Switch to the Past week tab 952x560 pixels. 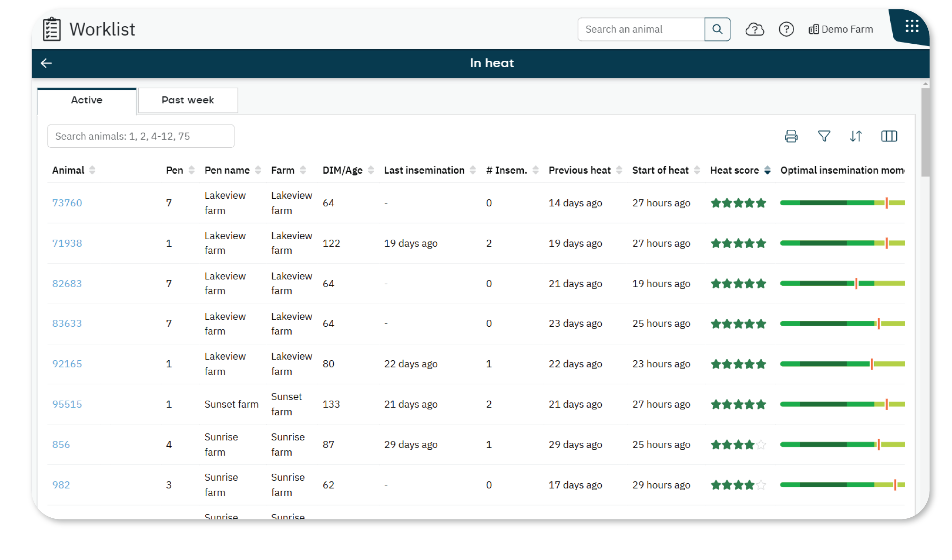point(188,100)
